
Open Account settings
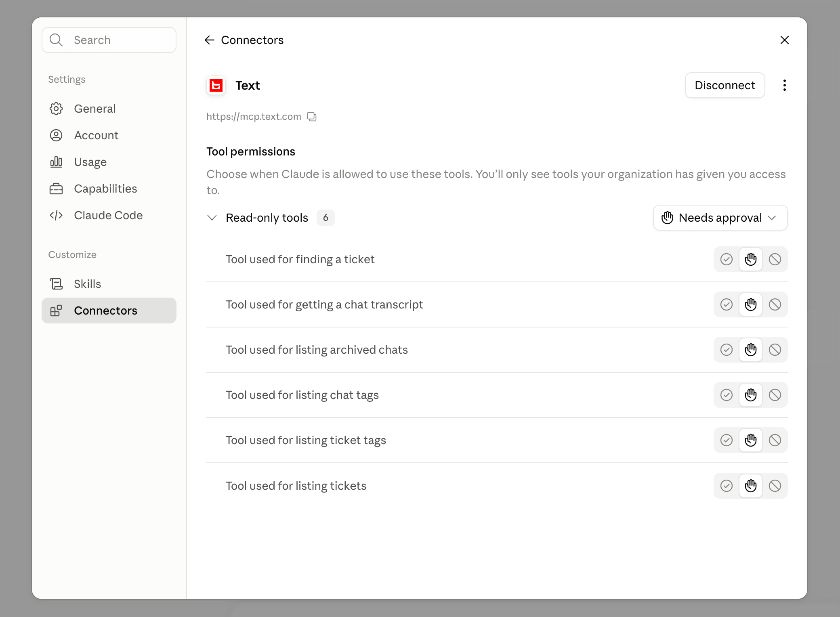pyautogui.click(x=109, y=135)
